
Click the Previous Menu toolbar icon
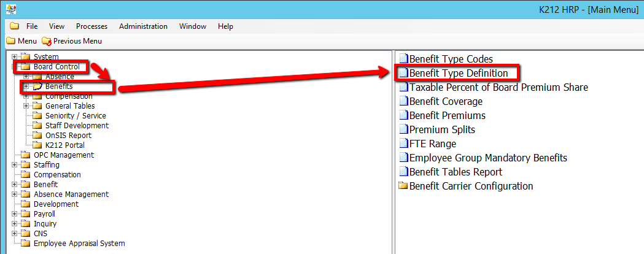pos(47,41)
